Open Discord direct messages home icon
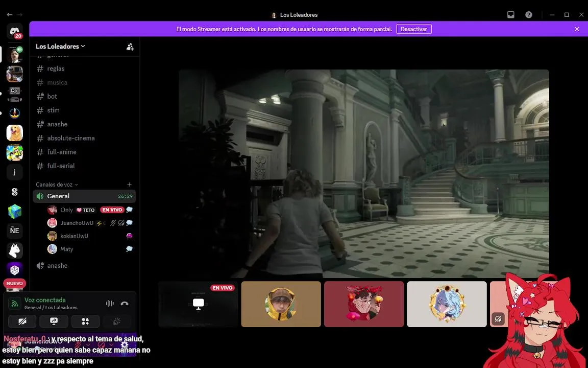The width and height of the screenshot is (588, 368). (15, 31)
